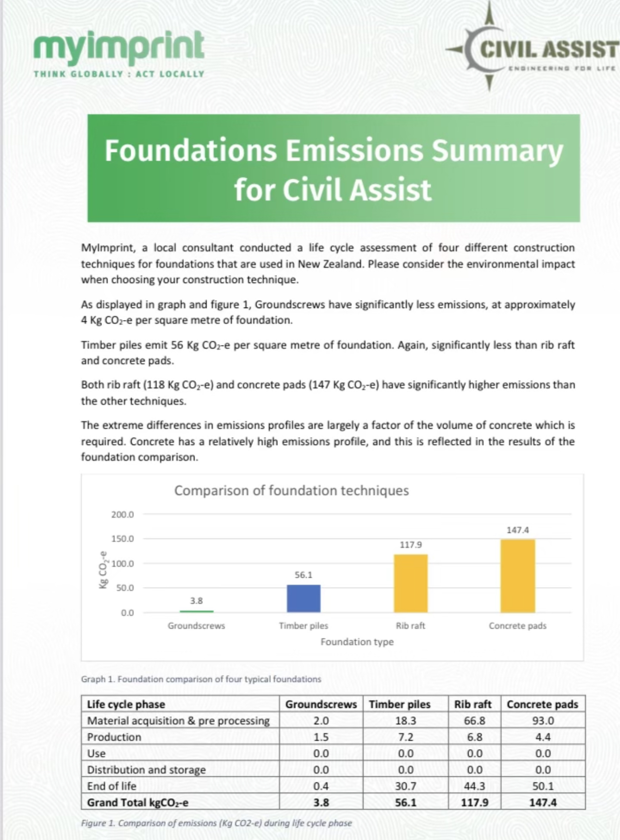Click the 'Material acquisition & pre processing' row label

click(178, 721)
